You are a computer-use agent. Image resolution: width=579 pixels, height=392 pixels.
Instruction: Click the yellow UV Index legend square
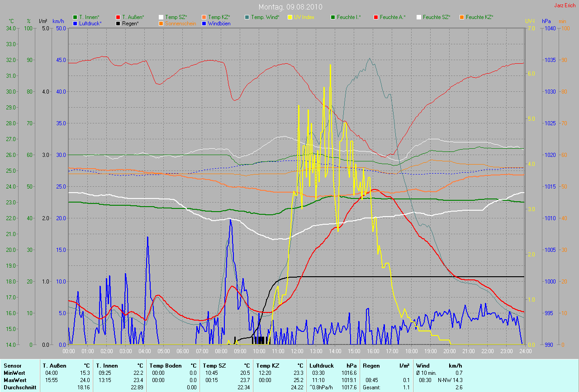click(x=290, y=17)
